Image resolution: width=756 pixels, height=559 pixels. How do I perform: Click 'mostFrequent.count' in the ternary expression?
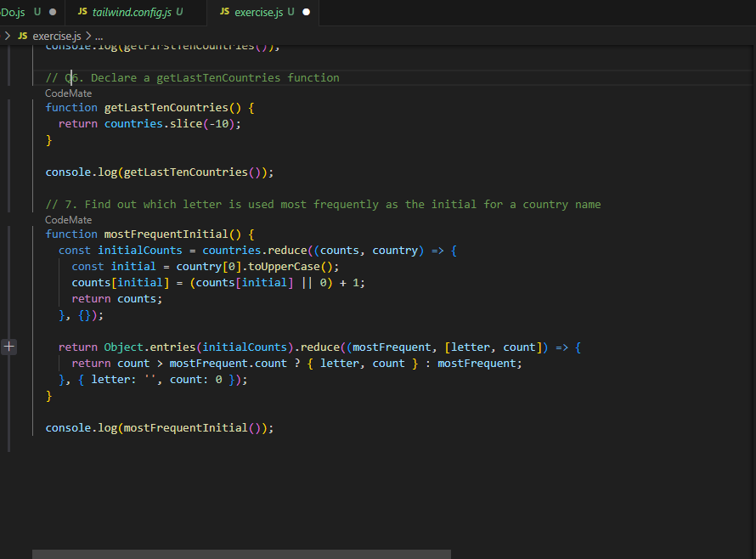(228, 364)
